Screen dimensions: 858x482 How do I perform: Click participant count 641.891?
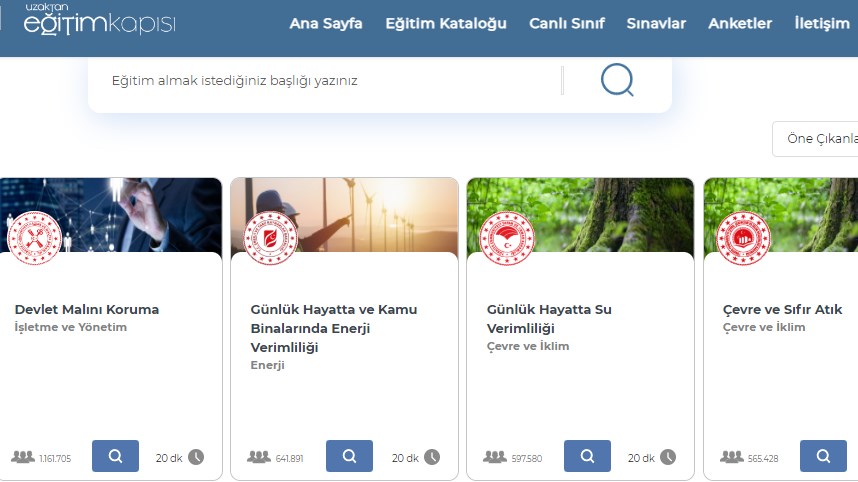[x=289, y=458]
